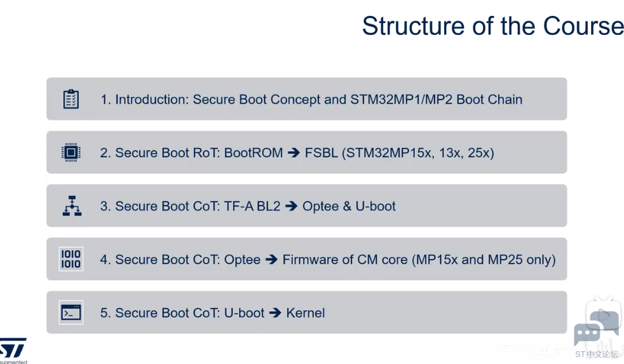The height and width of the screenshot is (364, 624).
Task: Click the clipboard checklist icon beside Introduction
Action: (71, 99)
